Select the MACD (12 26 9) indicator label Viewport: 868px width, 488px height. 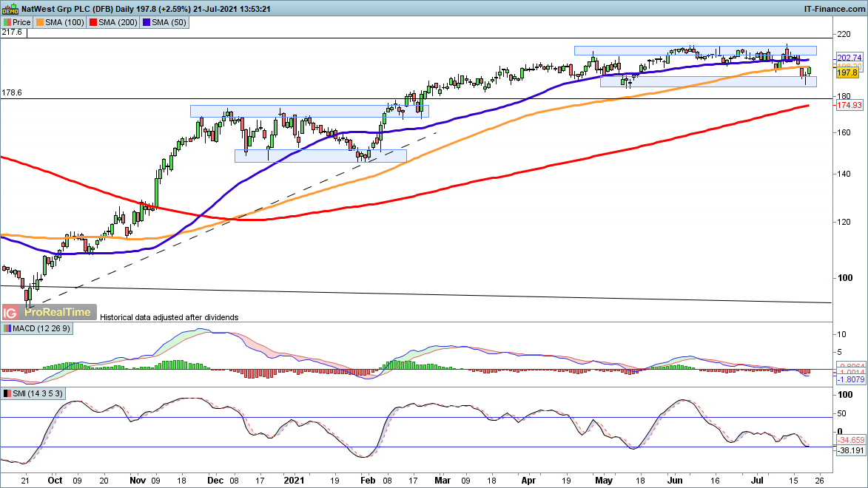point(37,328)
